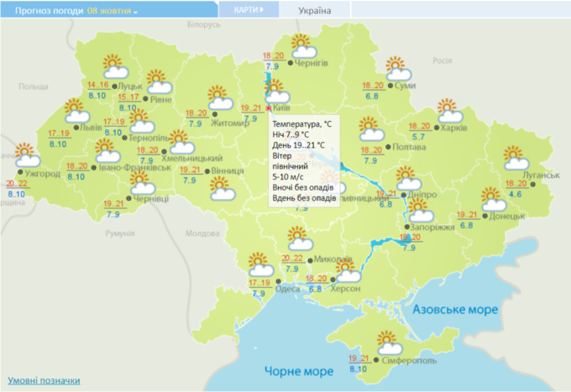
Task: Click the weather icon above Луганськ
Action: (516, 158)
